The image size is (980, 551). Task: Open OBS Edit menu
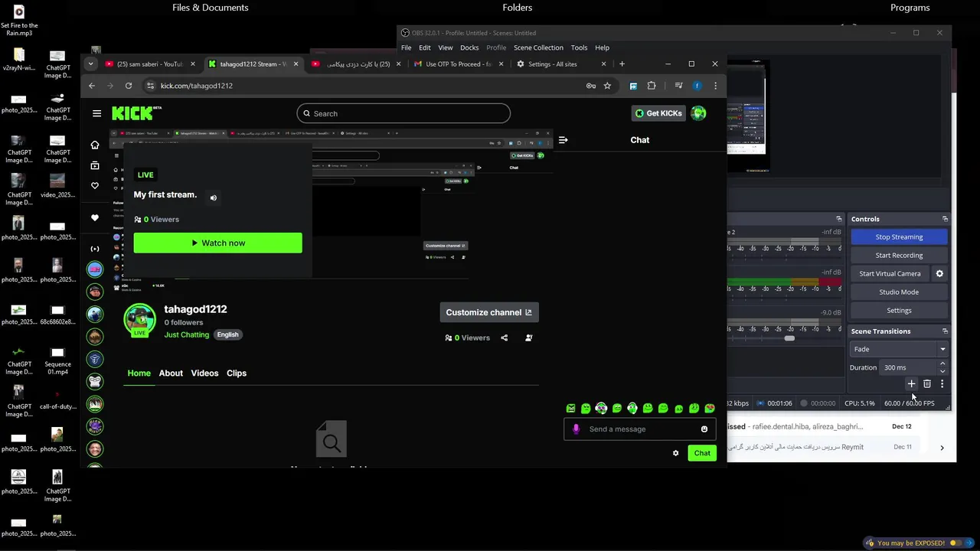(x=425, y=47)
